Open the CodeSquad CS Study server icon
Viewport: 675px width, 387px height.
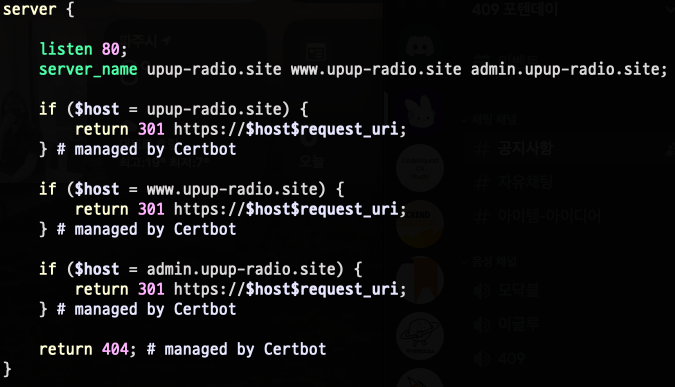coord(420,168)
